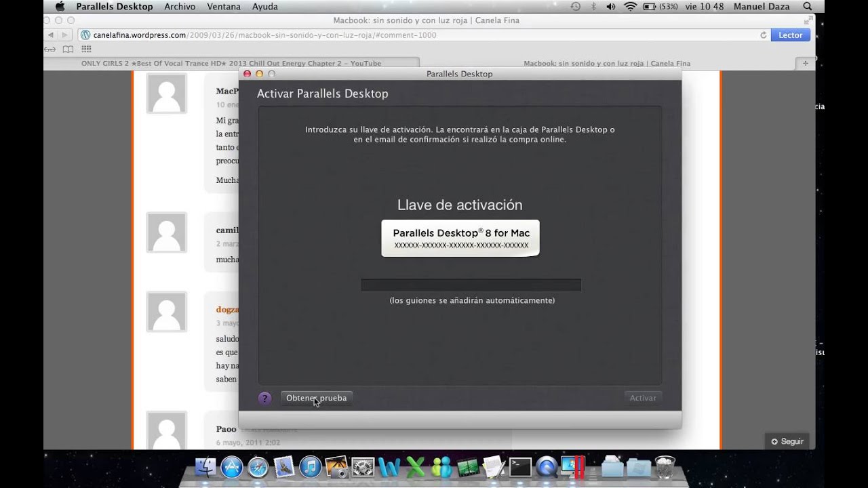This screenshot has width=868, height=488.
Task: Open the light blue folder stack in the Dock
Action: point(612,467)
